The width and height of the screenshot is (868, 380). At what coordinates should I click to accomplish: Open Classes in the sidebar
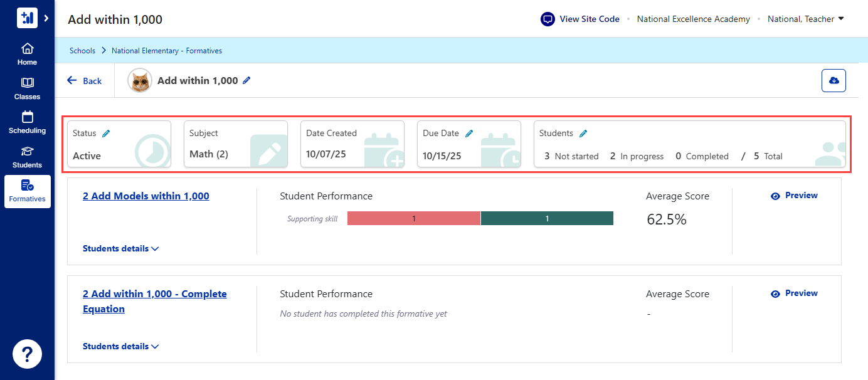[x=27, y=88]
